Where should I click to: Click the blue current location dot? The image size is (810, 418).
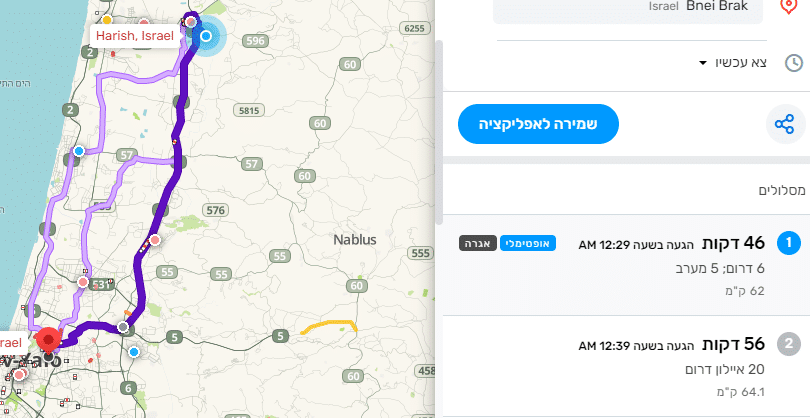[205, 37]
